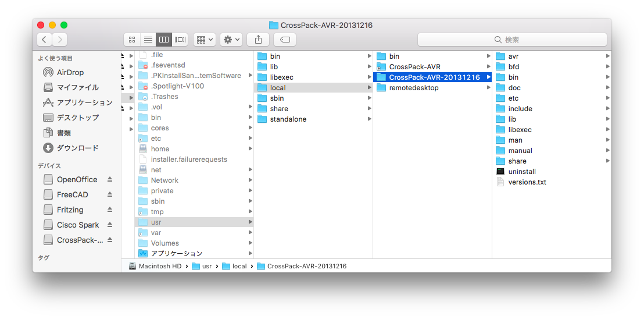Eject the FreeCAD volume
The height and width of the screenshot is (319, 644).
(x=110, y=194)
